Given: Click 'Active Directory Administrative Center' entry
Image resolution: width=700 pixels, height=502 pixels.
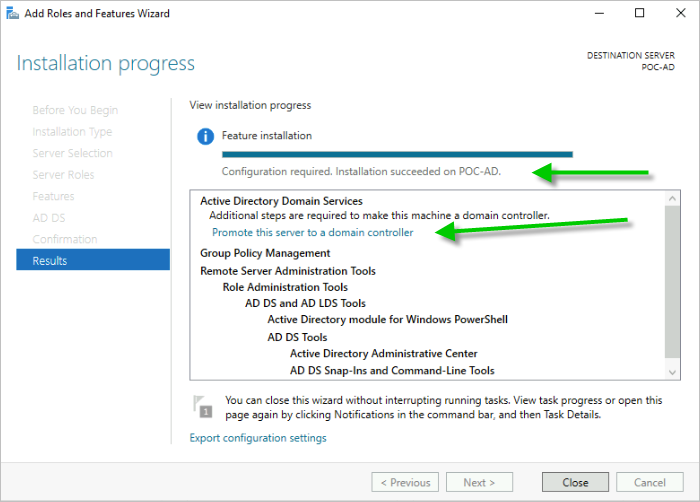Looking at the screenshot, I should pyautogui.click(x=383, y=354).
